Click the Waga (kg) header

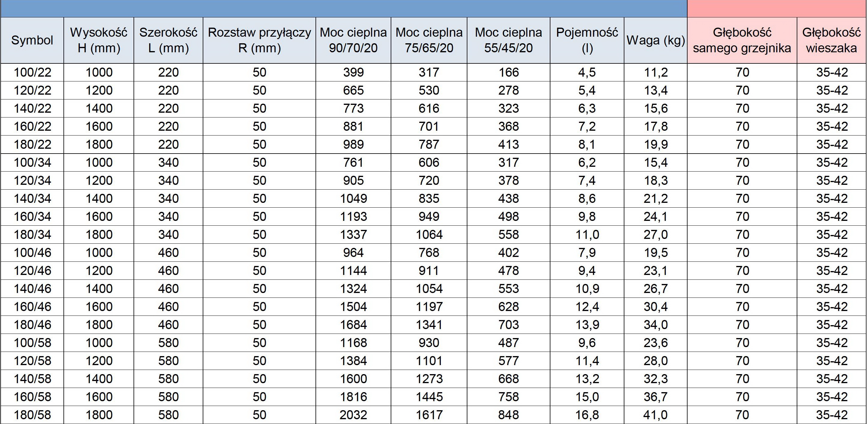655,40
